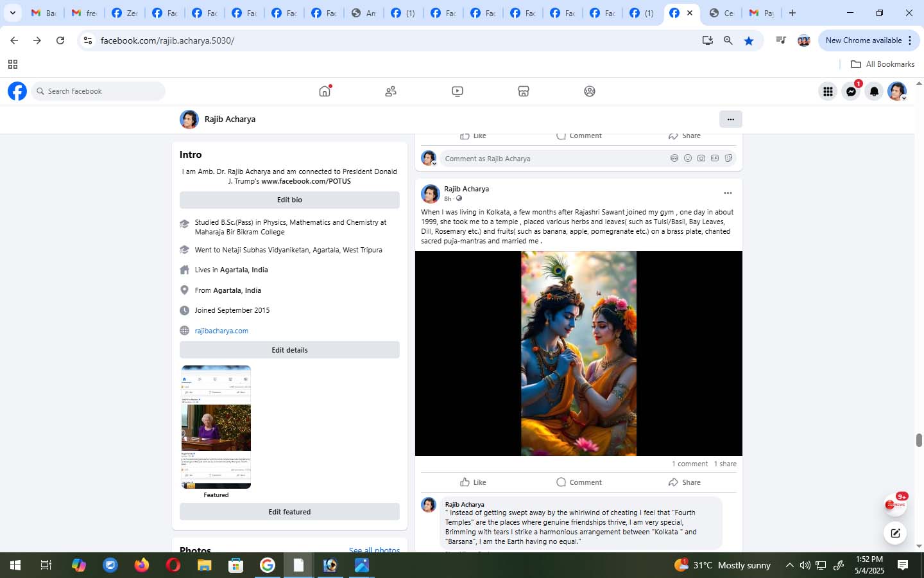Image resolution: width=924 pixels, height=578 pixels.
Task: Open the Facebook menu grid icon
Action: pyautogui.click(x=828, y=91)
